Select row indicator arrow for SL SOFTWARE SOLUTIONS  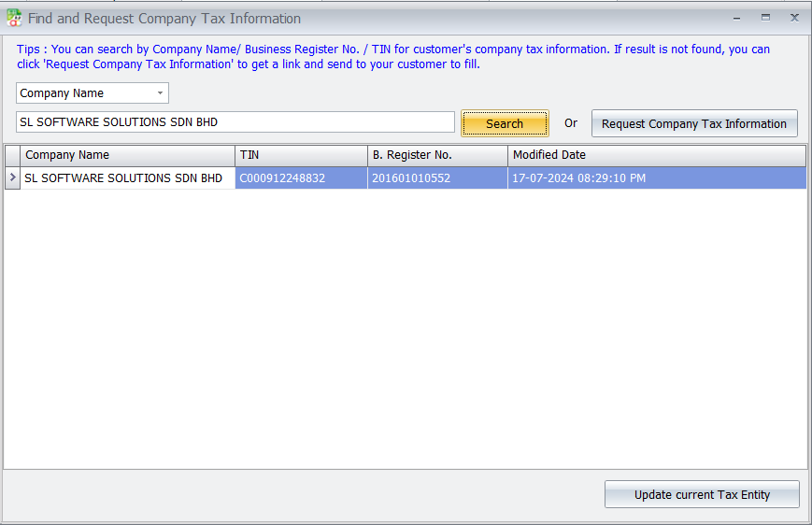click(12, 177)
